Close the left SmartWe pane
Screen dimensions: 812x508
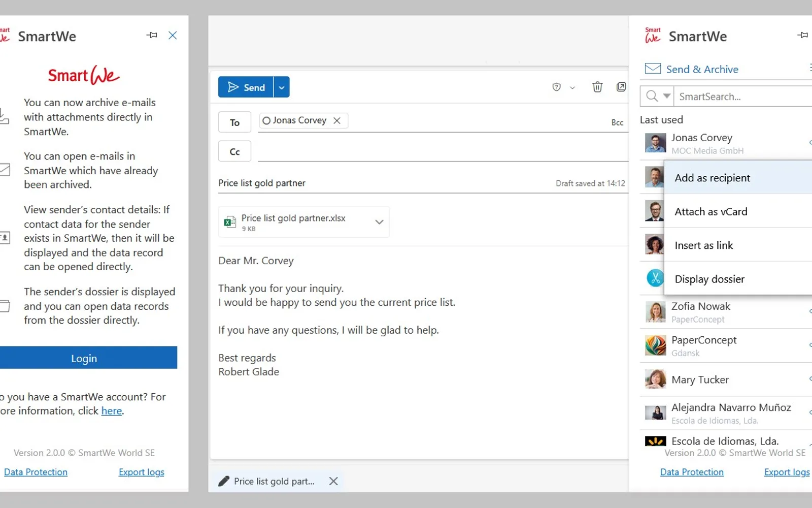pos(173,35)
